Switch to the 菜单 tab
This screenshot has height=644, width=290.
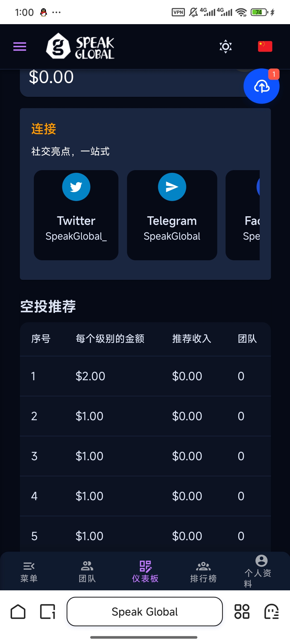29,572
